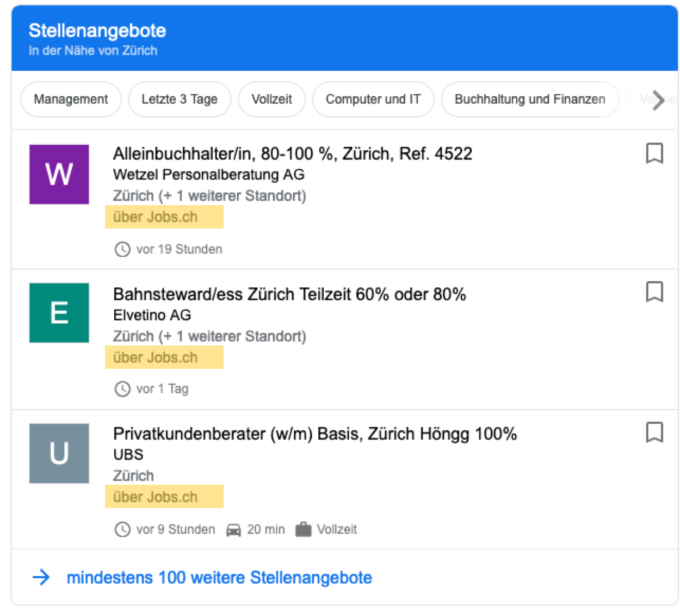Open Privatkundenberater (w/m) Basis job title
The height and width of the screenshot is (612, 680).
[315, 434]
